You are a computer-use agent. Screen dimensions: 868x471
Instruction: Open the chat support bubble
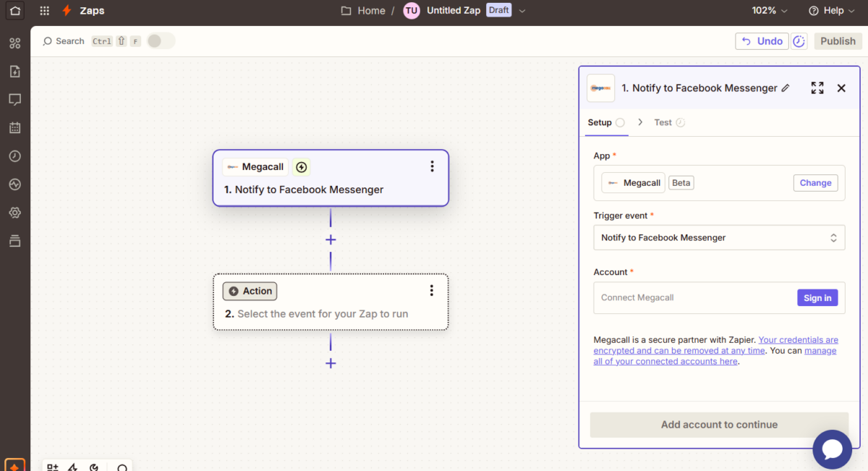(x=832, y=449)
